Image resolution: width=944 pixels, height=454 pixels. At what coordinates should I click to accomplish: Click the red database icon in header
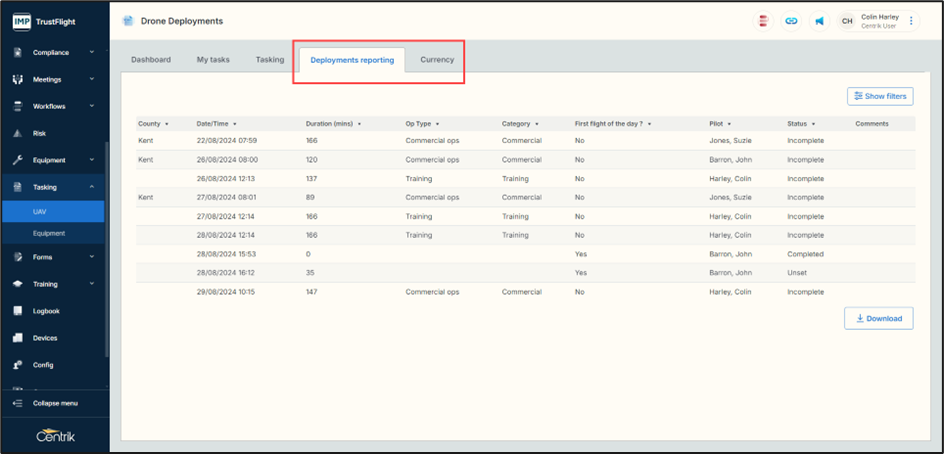click(764, 21)
